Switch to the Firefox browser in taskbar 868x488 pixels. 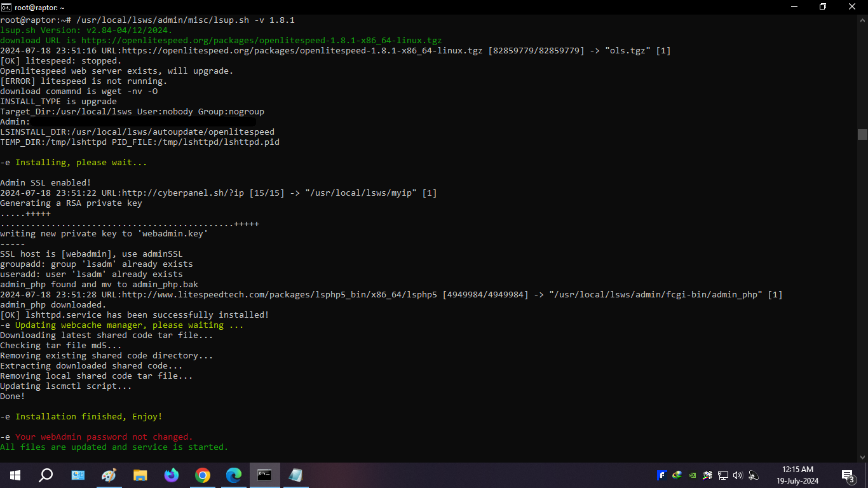tap(172, 475)
